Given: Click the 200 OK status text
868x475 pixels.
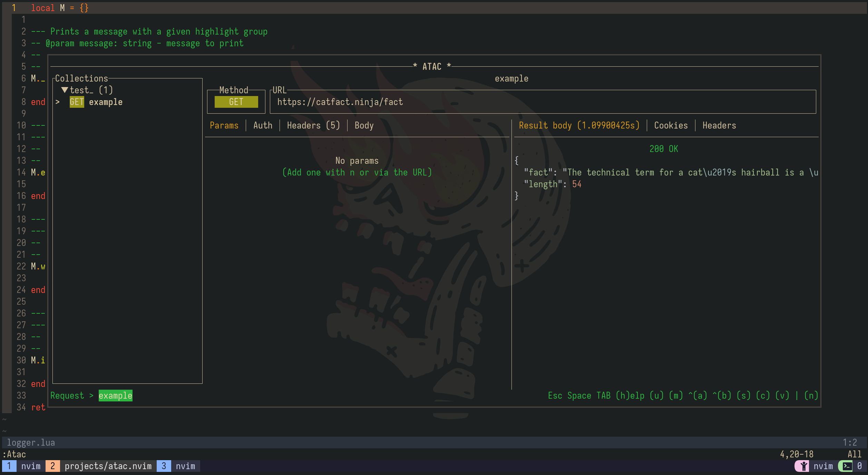Looking at the screenshot, I should point(664,149).
